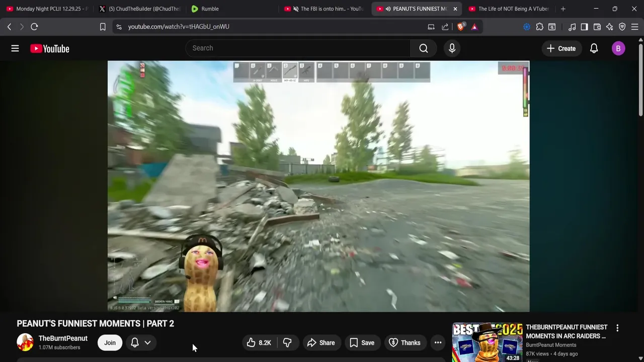Screen dimensions: 644x362
Task: Click the share page icon in the address bar
Action: click(445, 27)
